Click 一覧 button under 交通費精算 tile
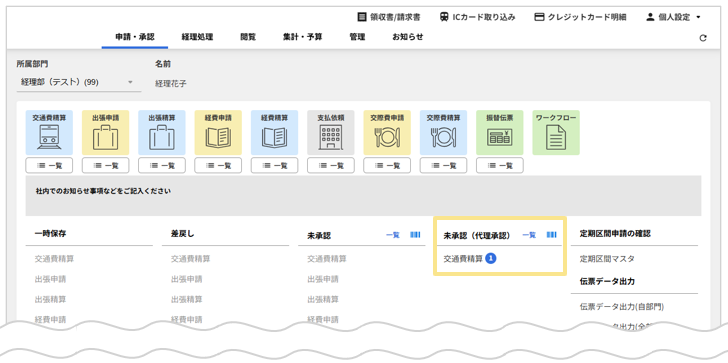The width and height of the screenshot is (728, 363). pyautogui.click(x=49, y=165)
